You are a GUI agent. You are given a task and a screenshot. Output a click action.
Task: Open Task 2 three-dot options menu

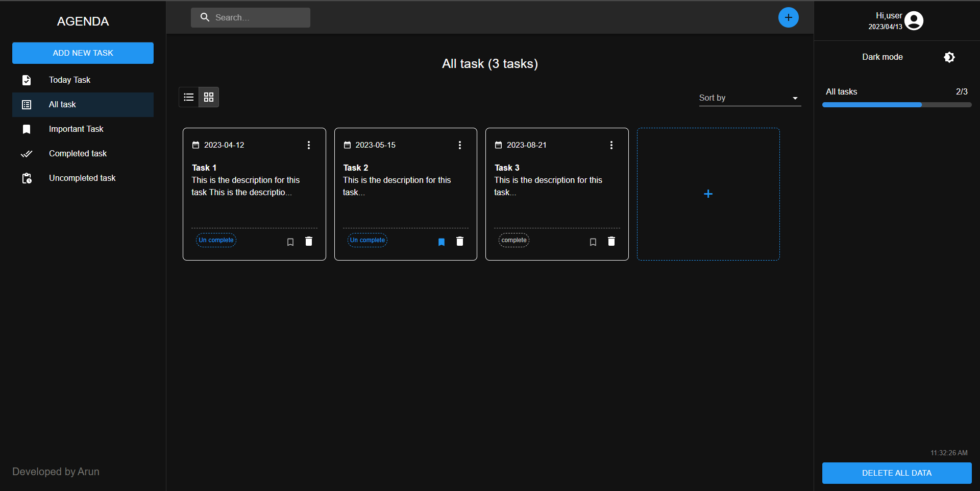click(460, 145)
